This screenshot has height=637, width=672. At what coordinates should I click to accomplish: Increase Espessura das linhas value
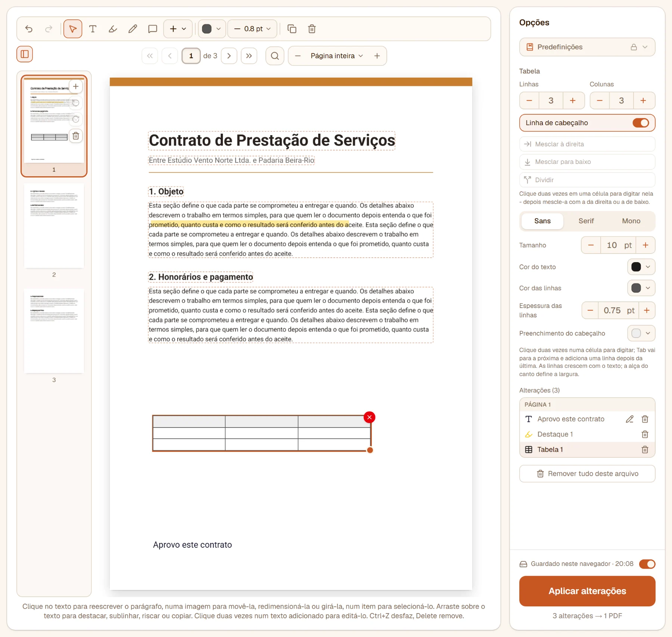click(647, 310)
